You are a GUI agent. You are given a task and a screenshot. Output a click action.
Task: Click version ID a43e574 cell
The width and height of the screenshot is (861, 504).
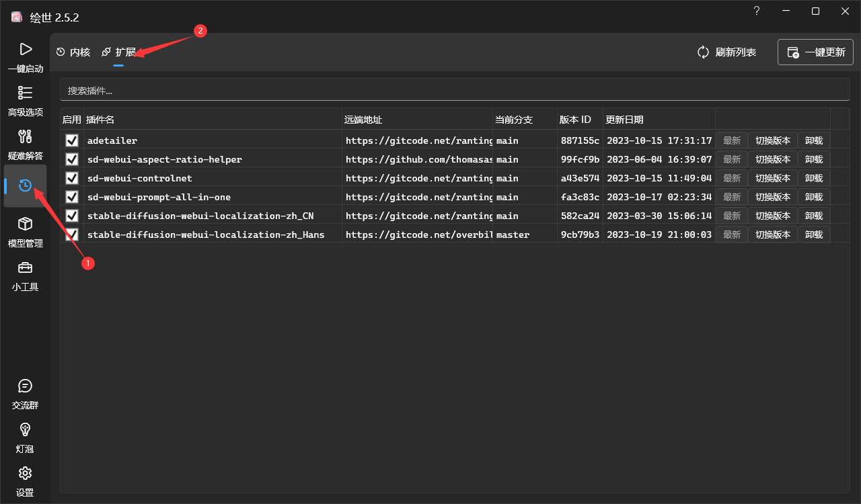coord(580,178)
